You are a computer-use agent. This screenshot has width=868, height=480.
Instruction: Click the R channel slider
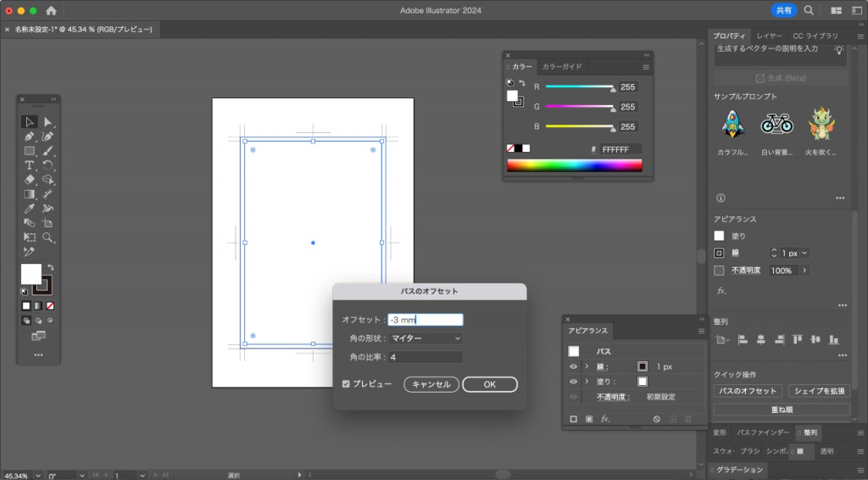pyautogui.click(x=580, y=87)
